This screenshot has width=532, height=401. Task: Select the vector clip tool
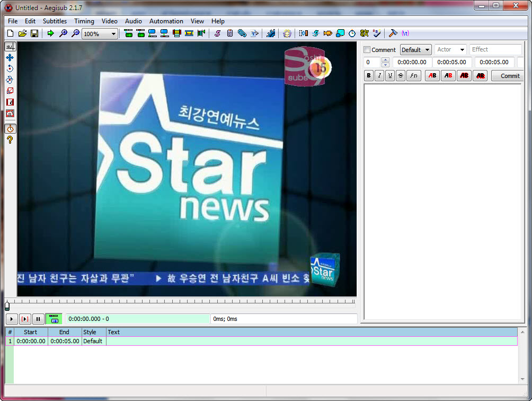(x=10, y=114)
